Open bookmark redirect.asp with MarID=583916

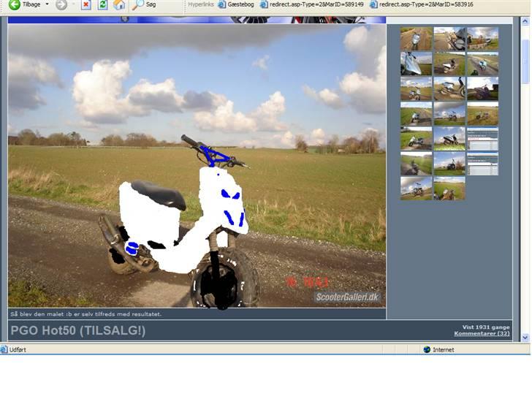[421, 4]
